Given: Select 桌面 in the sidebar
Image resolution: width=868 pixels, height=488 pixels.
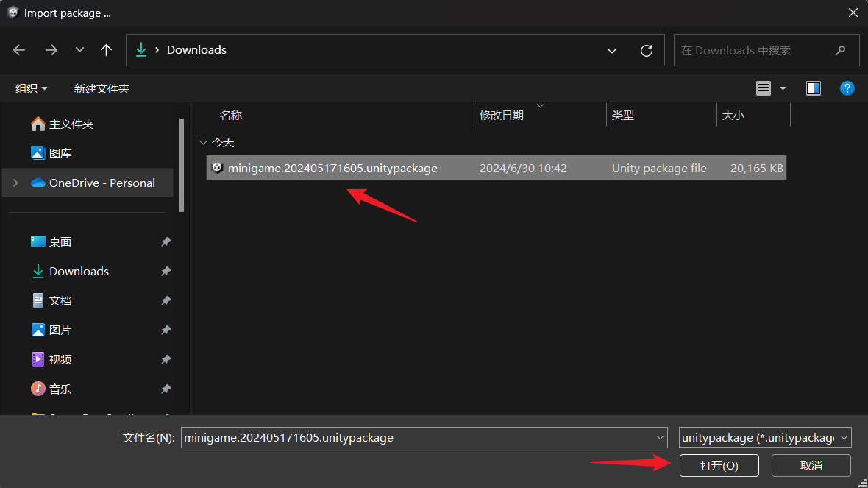Looking at the screenshot, I should [59, 241].
